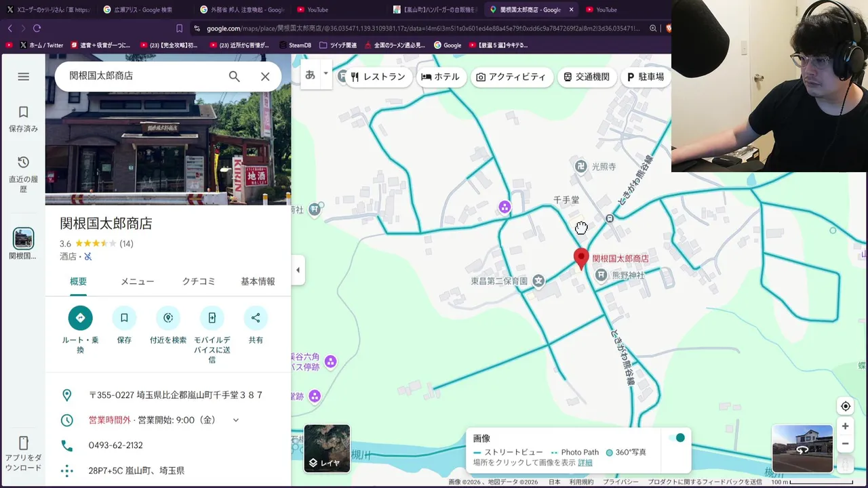Open the レイヤ layers thumbnail

tap(327, 448)
